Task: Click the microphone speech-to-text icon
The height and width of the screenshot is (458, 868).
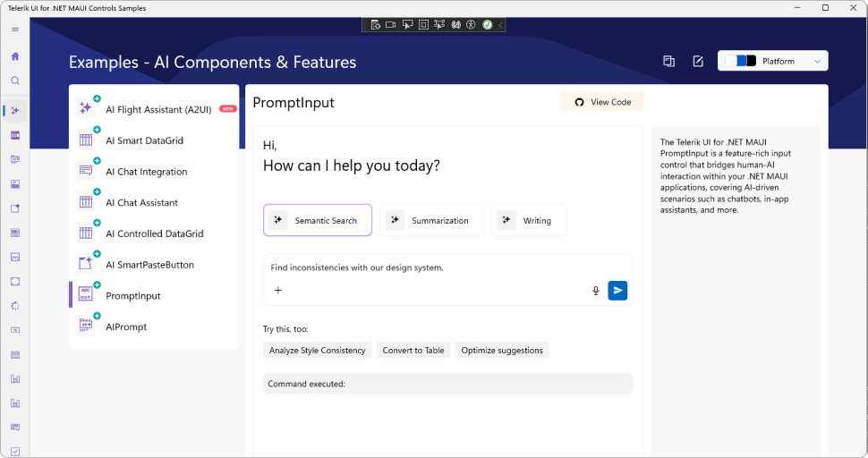Action: 596,291
